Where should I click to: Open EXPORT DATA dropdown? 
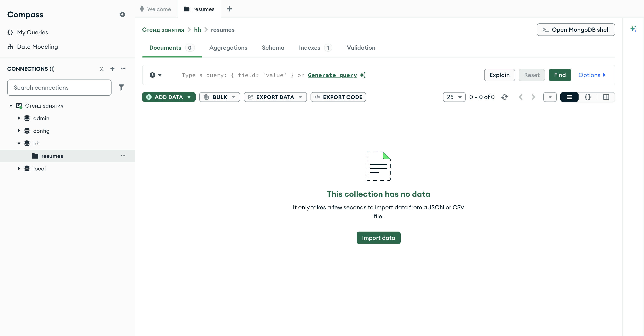[x=275, y=97]
